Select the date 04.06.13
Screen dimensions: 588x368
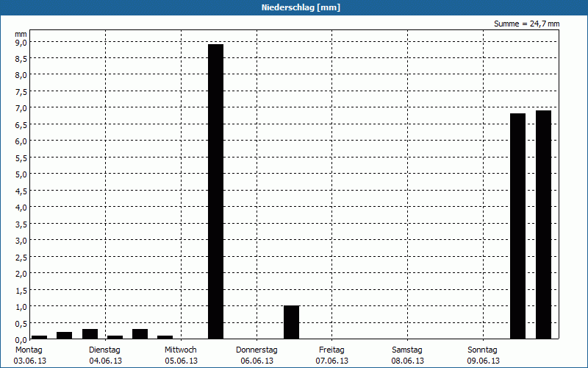click(x=105, y=361)
